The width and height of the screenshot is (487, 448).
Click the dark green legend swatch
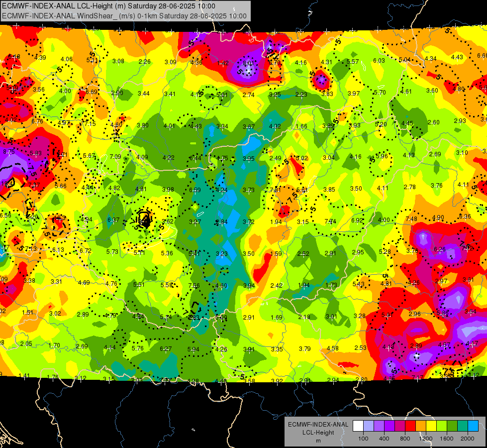tap(452, 426)
